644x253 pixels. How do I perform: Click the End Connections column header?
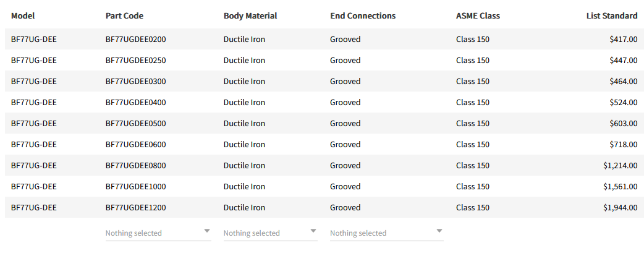363,15
